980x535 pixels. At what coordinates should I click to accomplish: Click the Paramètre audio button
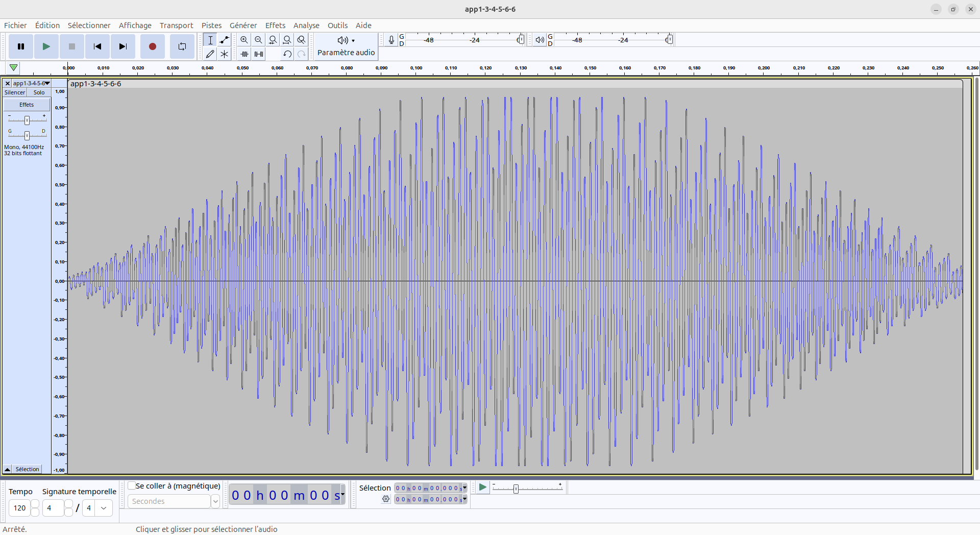[x=346, y=46]
